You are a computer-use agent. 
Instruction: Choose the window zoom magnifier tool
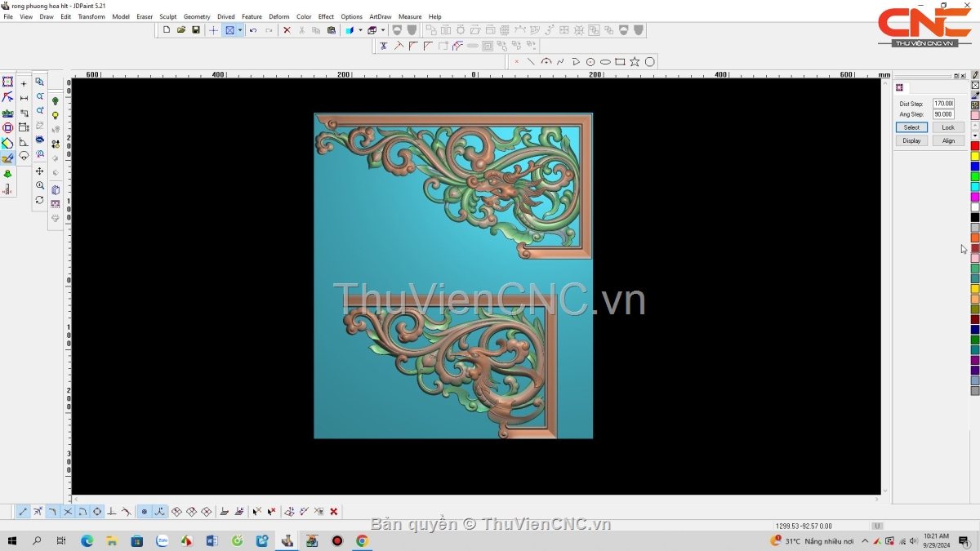tap(39, 82)
